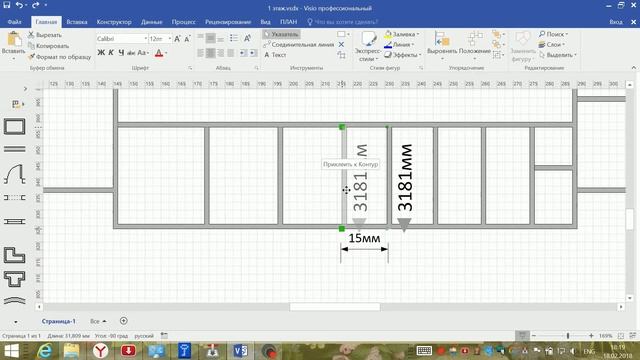This screenshot has width=640, height=360.
Task: Open Экспресс-стили quick styles gallery
Action: click(x=368, y=47)
